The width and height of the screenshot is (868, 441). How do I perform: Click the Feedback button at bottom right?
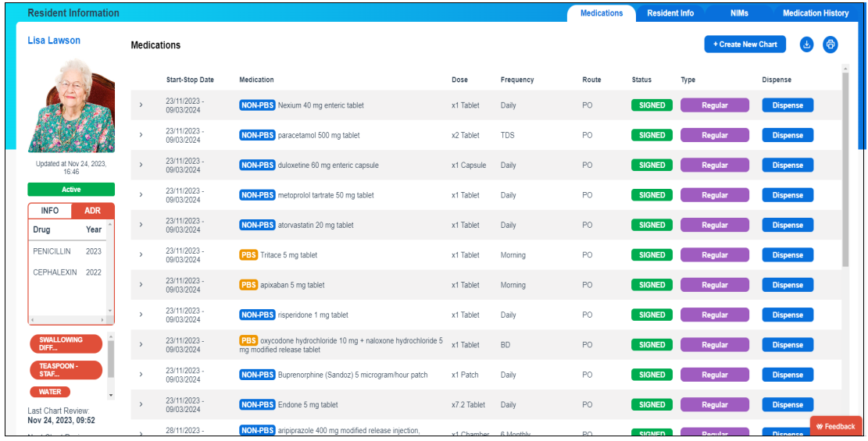pyautogui.click(x=836, y=426)
